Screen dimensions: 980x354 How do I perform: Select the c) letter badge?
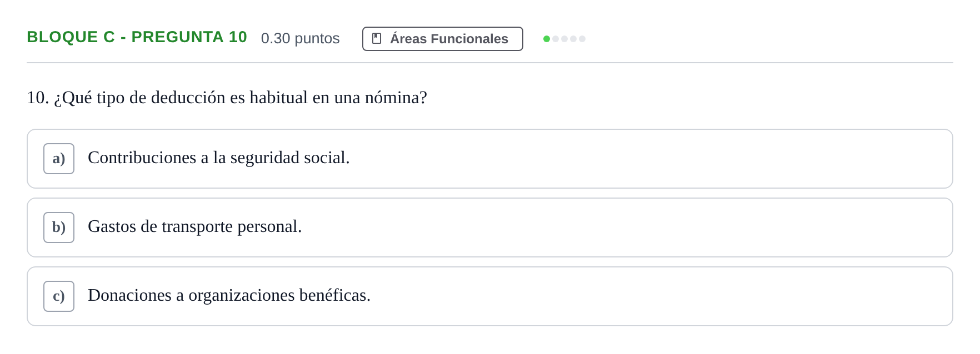point(59,296)
